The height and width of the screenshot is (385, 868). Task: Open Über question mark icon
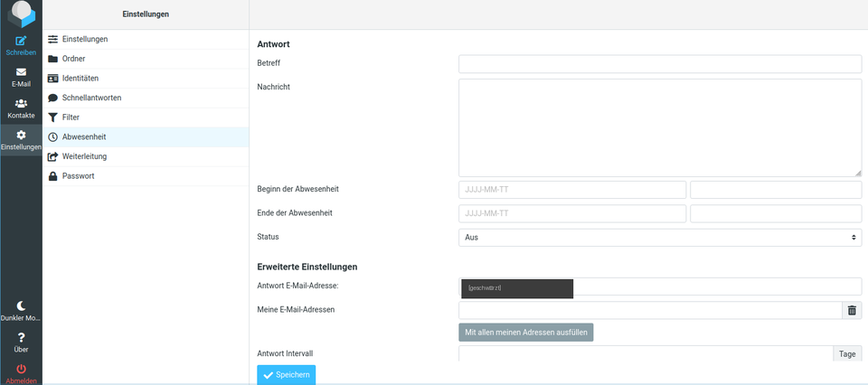[x=21, y=337]
